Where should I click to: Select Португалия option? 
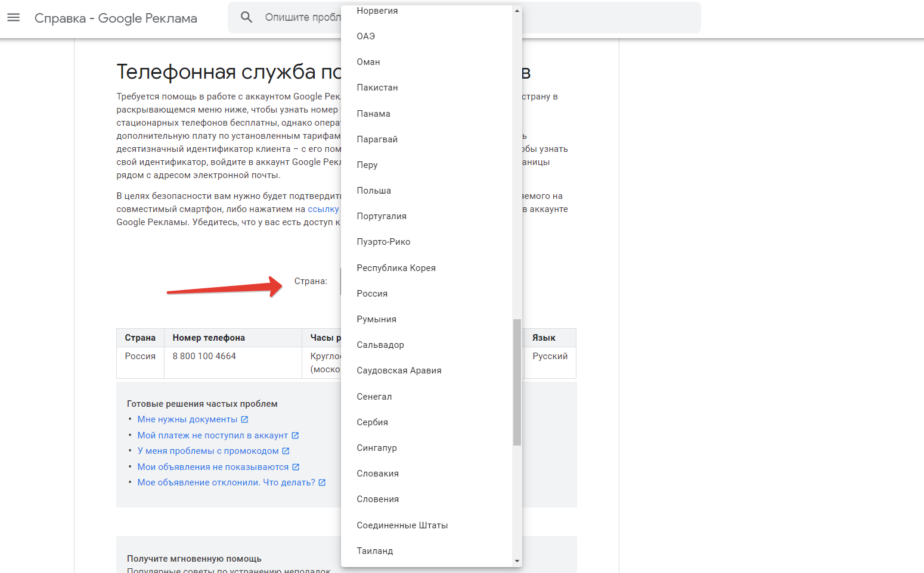pyautogui.click(x=426, y=216)
